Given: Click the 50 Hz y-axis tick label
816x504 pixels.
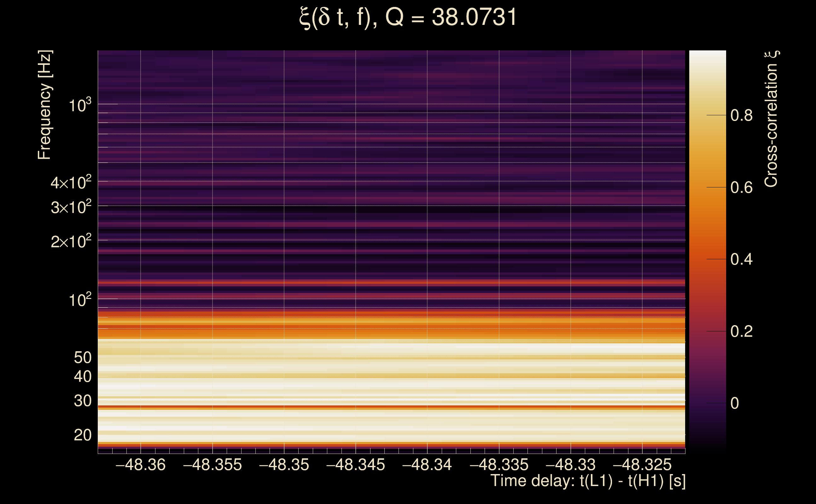Looking at the screenshot, I should click(82, 358).
